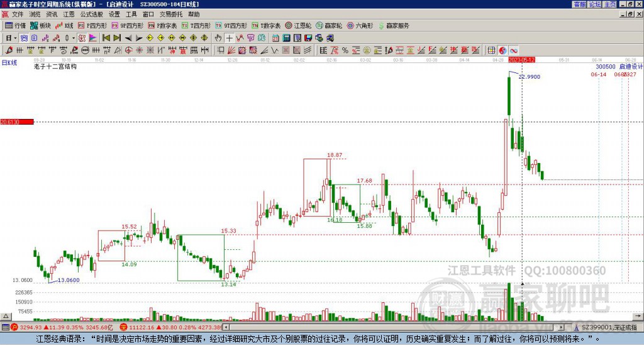Step chart right with the black arrow
The width and height of the screenshot is (644, 345).
point(139,38)
